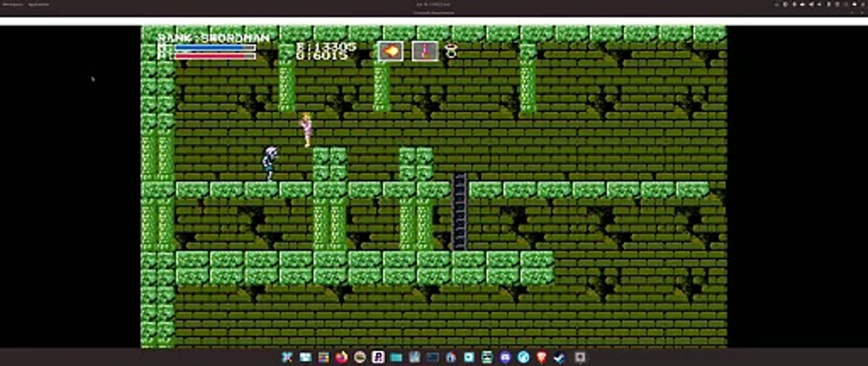Open the light blue circular app in the dock
The image size is (868, 366).
pos(524,357)
